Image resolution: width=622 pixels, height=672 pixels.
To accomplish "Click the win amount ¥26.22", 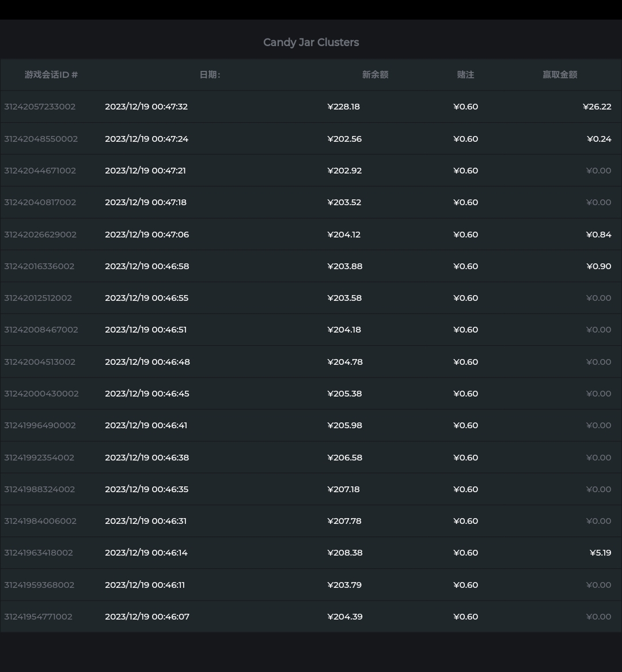I will [x=597, y=107].
